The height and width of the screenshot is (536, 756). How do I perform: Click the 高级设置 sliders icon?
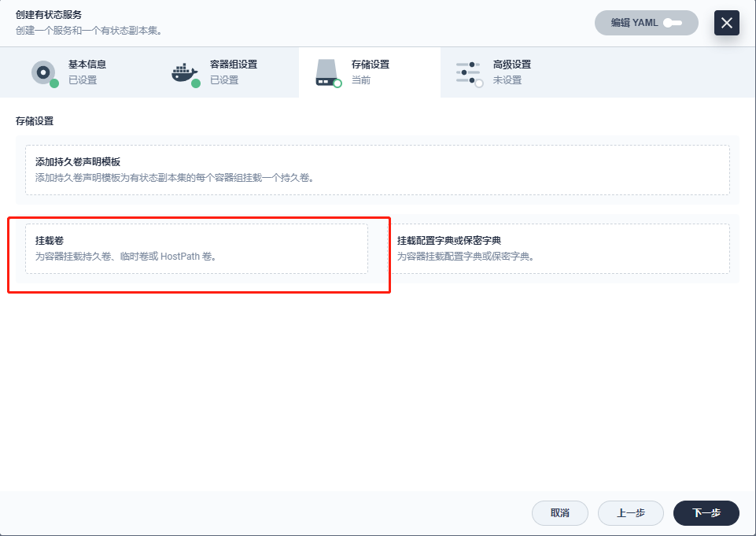(470, 74)
